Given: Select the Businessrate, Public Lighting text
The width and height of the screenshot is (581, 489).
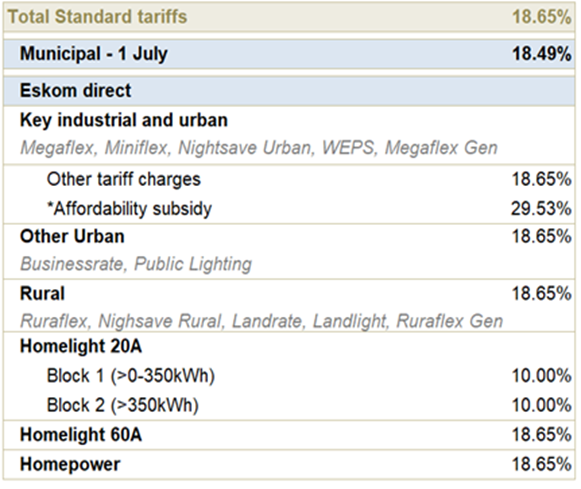Looking at the screenshot, I should (136, 264).
